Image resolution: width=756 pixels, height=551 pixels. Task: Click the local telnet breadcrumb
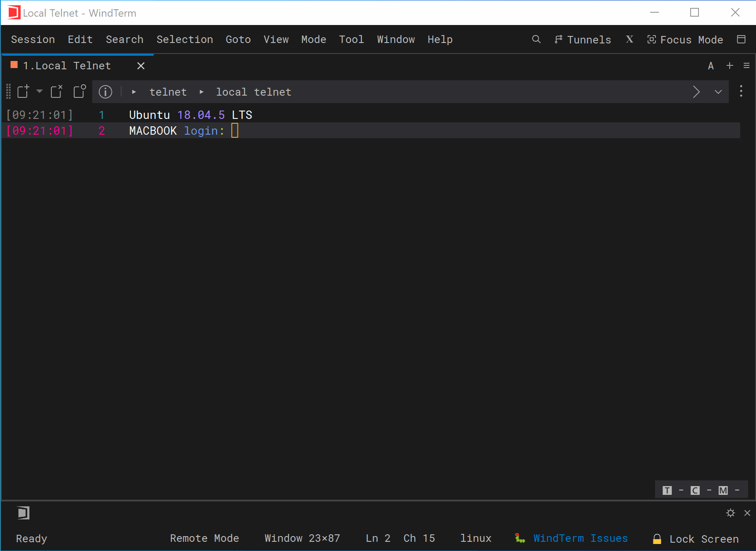click(x=253, y=92)
